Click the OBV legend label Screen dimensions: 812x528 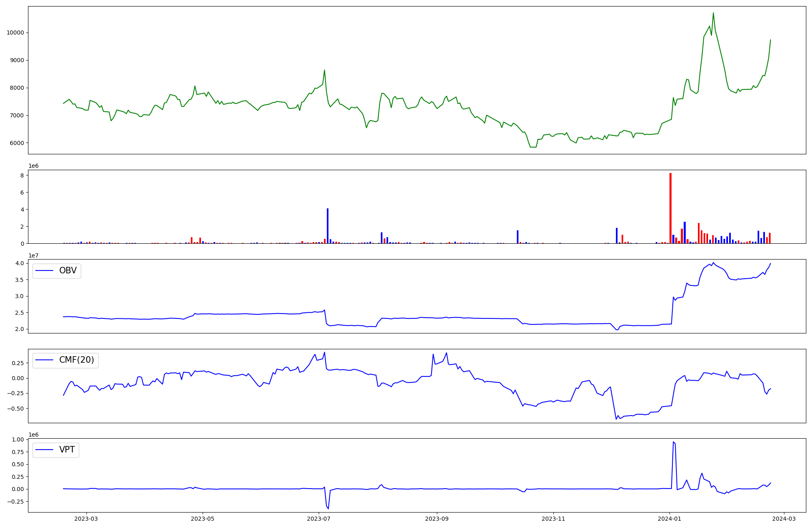[68, 270]
